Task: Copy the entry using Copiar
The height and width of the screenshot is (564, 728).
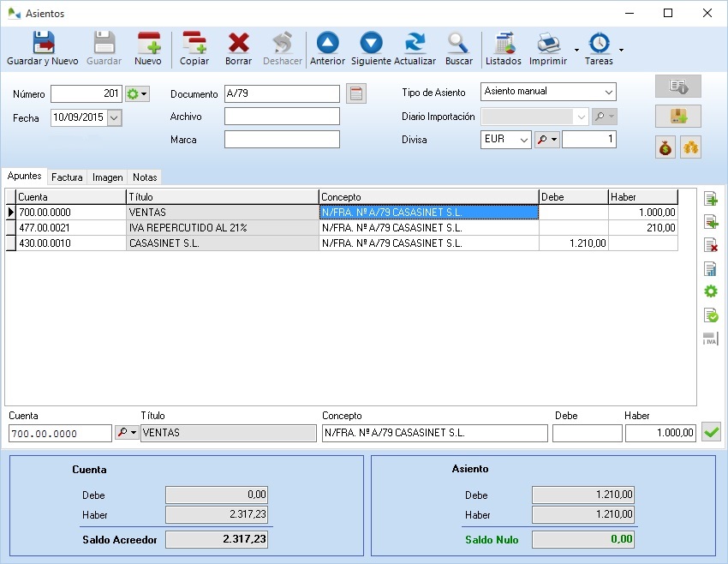Action: 194,49
